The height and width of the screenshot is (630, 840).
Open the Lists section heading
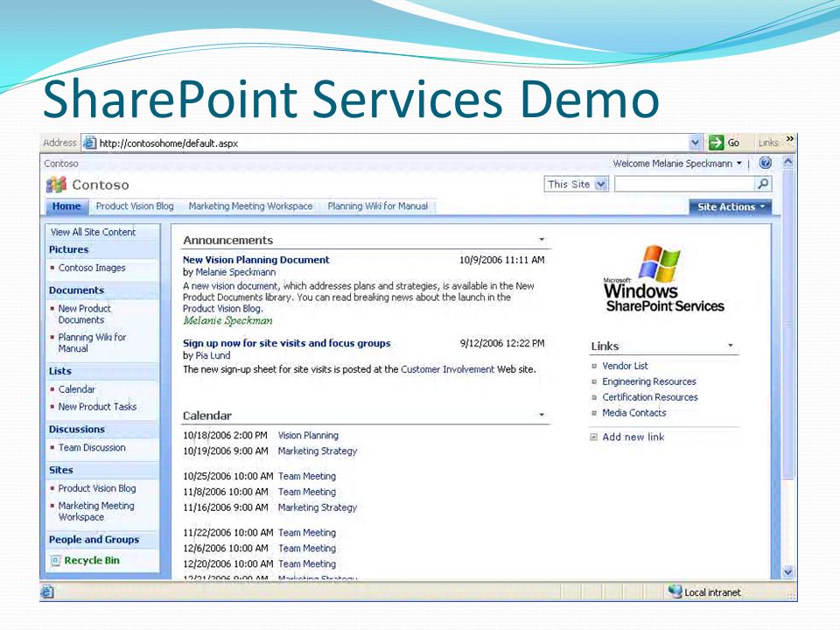[x=60, y=371]
